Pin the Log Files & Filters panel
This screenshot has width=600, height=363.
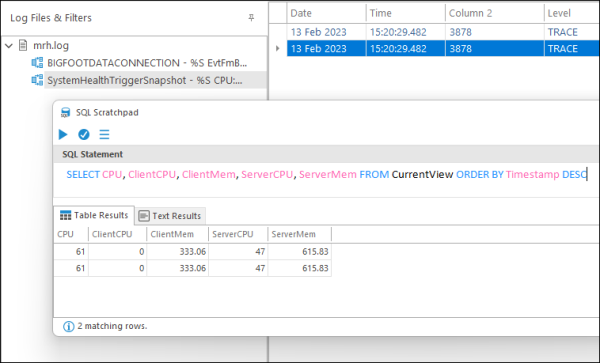pyautogui.click(x=251, y=18)
